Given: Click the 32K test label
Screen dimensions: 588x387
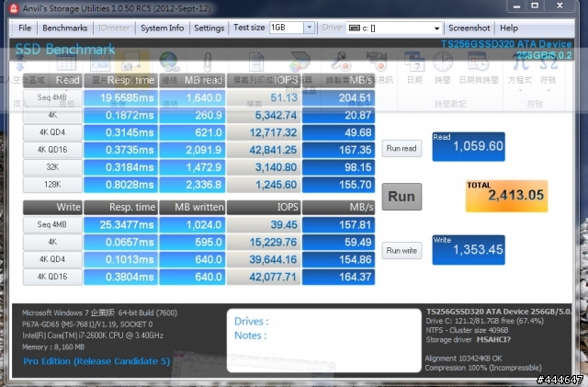Looking at the screenshot, I should coord(52,167).
